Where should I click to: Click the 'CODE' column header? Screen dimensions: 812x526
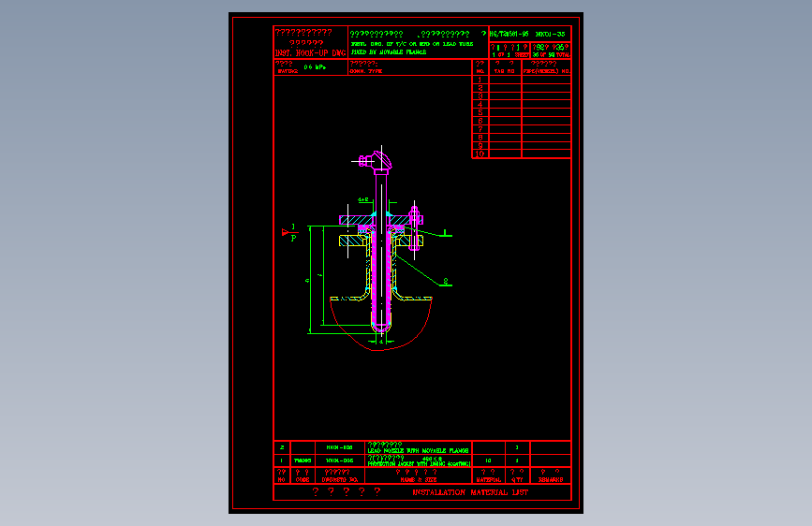tap(303, 480)
